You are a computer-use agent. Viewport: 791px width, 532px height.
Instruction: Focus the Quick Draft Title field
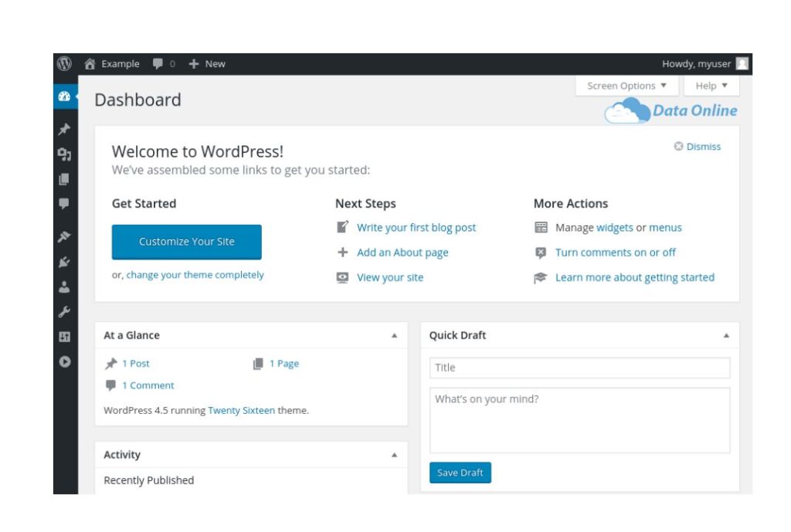[x=579, y=368]
